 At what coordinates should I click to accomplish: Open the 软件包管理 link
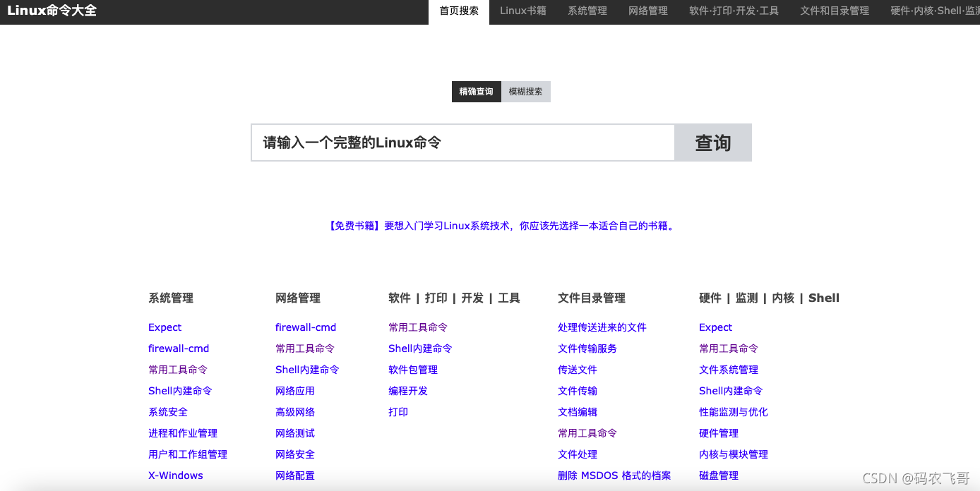[x=413, y=370]
